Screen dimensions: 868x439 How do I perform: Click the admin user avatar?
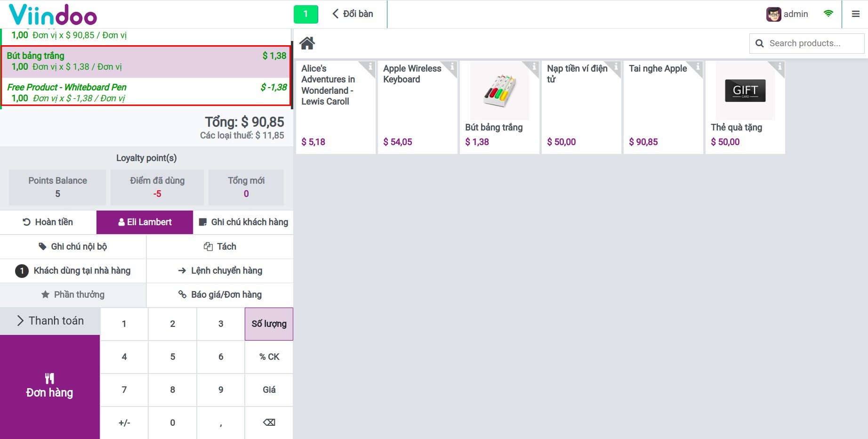point(773,14)
